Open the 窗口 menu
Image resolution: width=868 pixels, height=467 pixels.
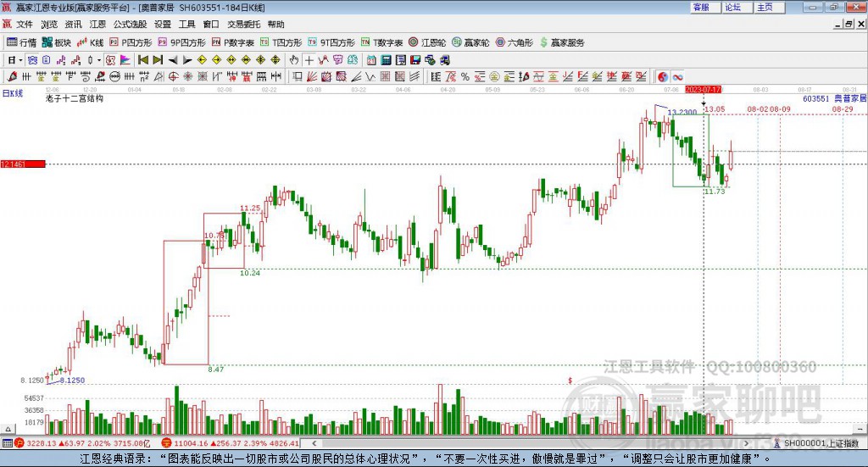[211, 25]
